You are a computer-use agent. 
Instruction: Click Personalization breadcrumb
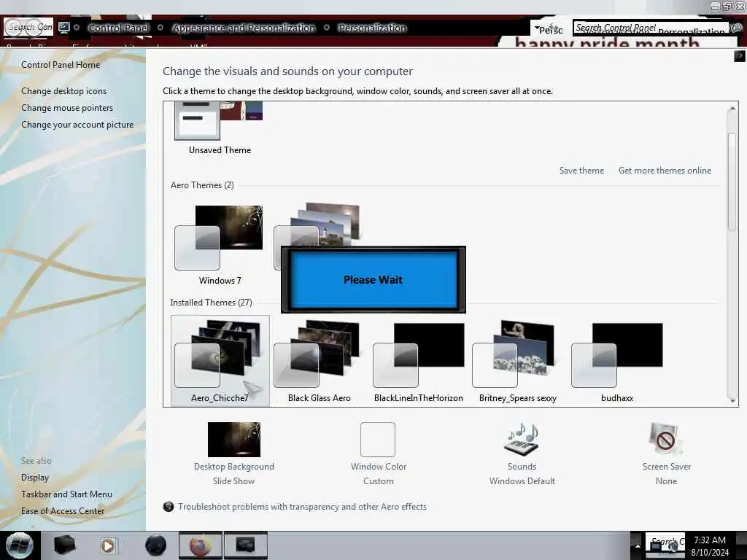pos(372,28)
